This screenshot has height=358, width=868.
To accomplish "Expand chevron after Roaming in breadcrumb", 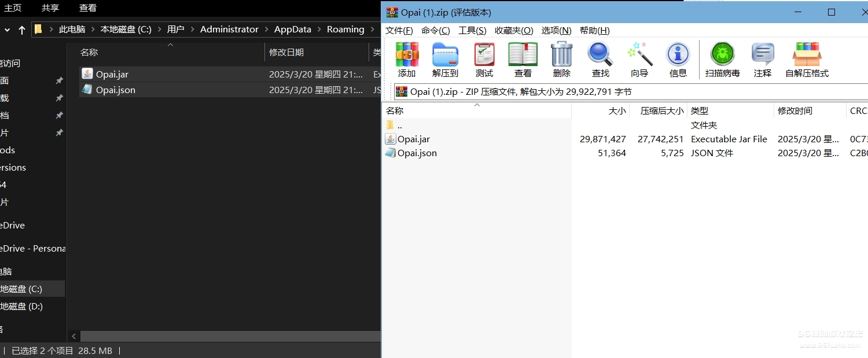I will click(x=373, y=29).
